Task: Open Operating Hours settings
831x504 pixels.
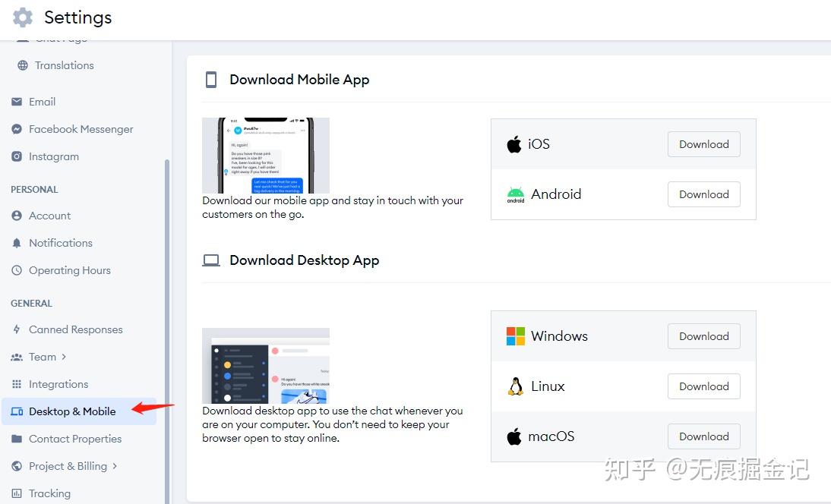Action: pyautogui.click(x=69, y=270)
